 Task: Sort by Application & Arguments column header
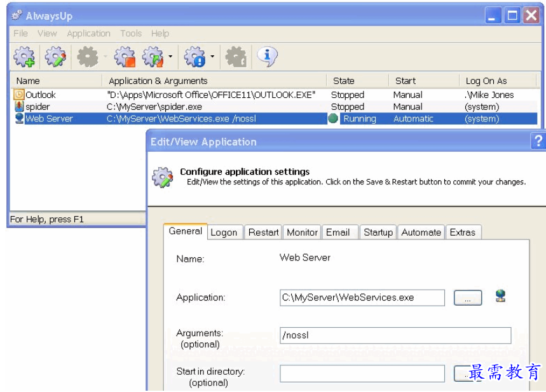coord(214,81)
